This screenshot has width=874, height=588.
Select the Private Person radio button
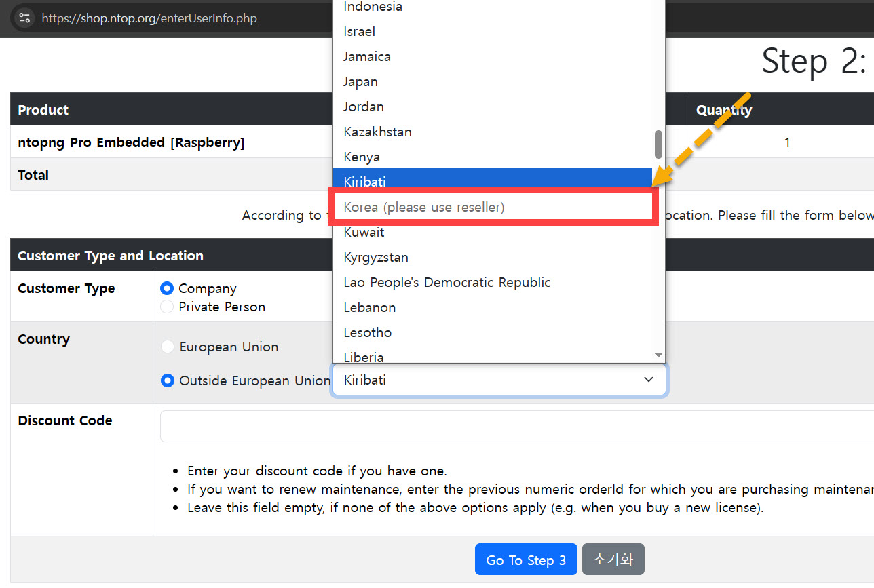[167, 307]
